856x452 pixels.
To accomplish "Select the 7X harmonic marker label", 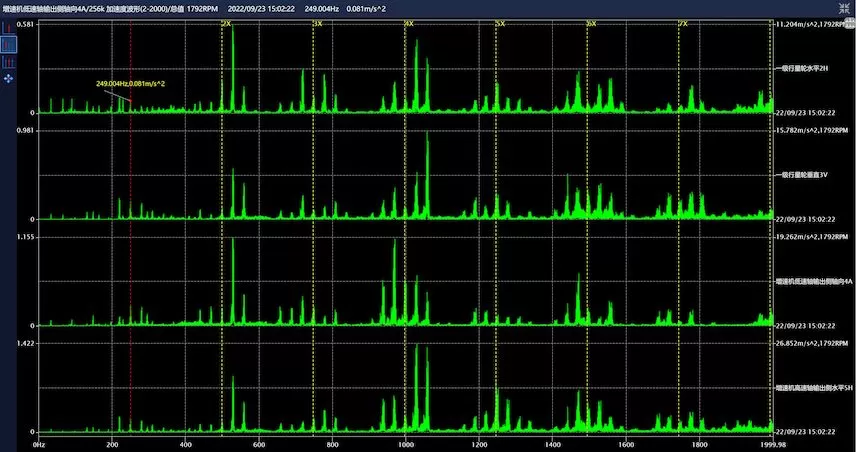I will click(x=683, y=22).
